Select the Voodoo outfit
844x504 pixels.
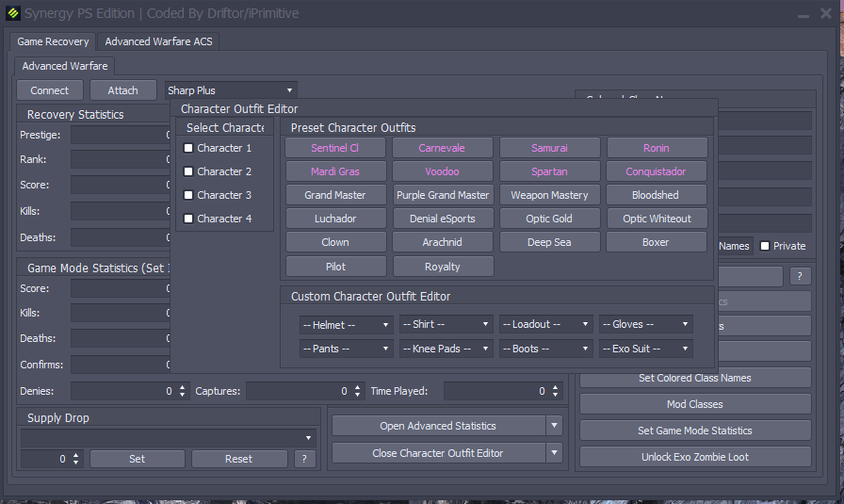442,171
